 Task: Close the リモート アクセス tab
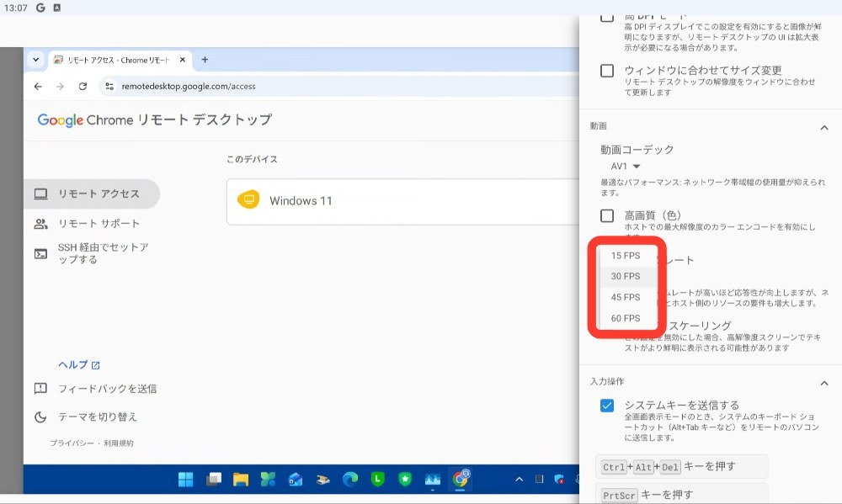(x=183, y=60)
